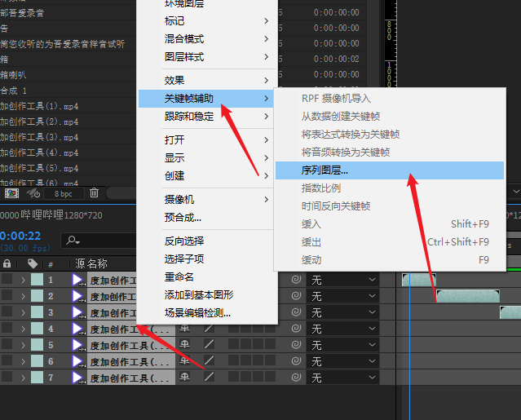
Task: Select 场景编辑检测... menu entry
Action: [208, 312]
